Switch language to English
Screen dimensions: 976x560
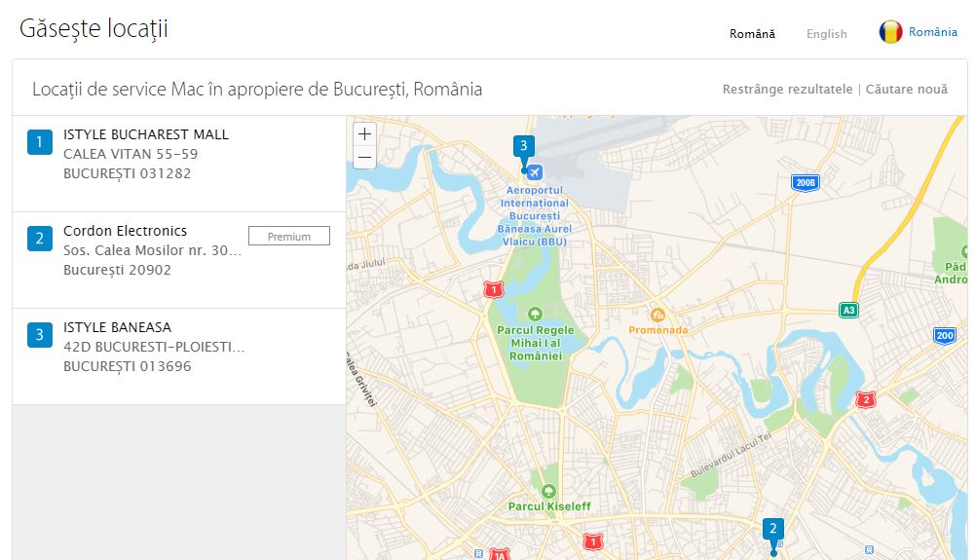pos(827,33)
